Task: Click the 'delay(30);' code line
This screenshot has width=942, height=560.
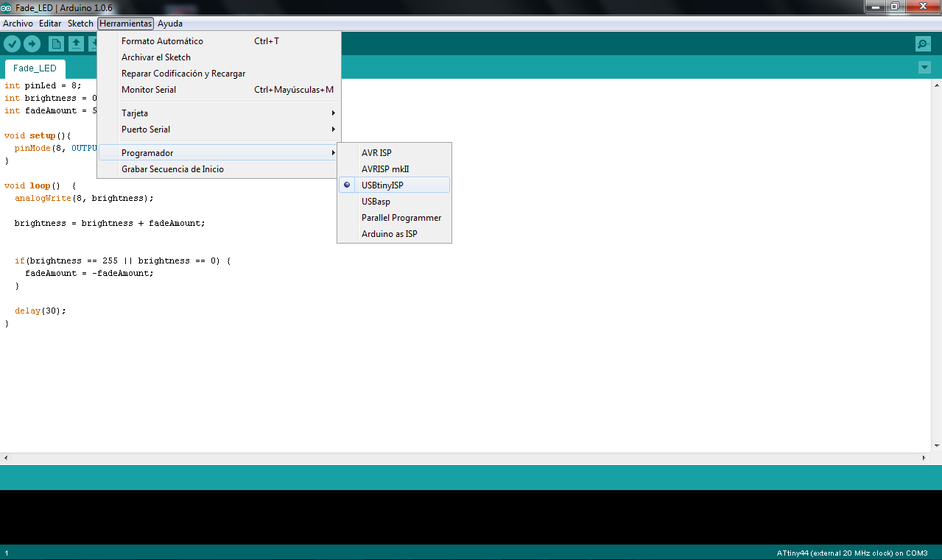Action: [x=41, y=311]
